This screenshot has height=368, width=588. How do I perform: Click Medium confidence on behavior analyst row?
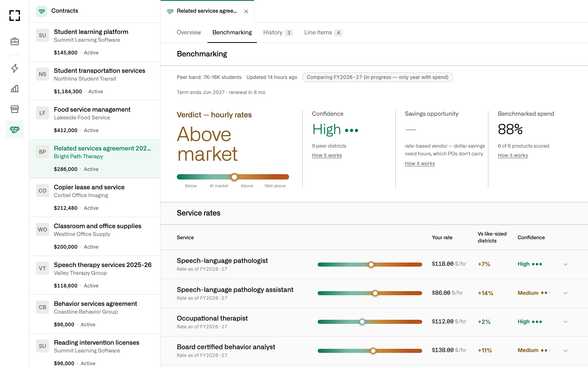coord(534,350)
